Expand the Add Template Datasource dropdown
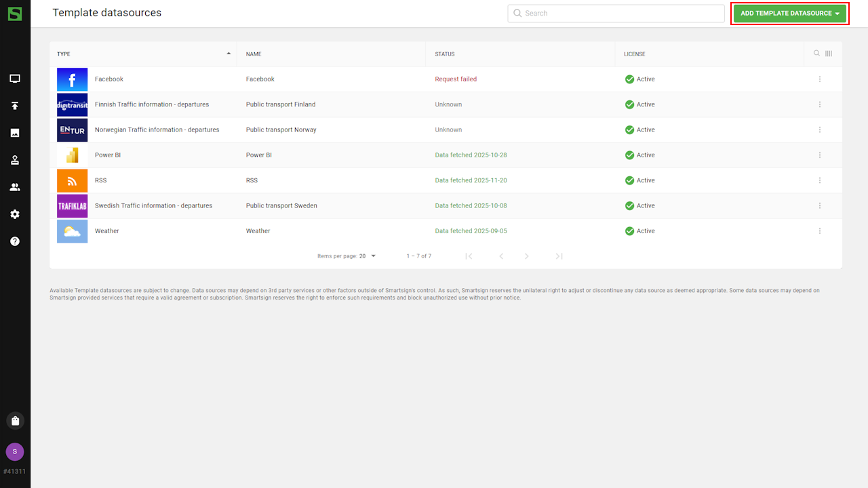Image resolution: width=868 pixels, height=488 pixels. click(x=790, y=14)
